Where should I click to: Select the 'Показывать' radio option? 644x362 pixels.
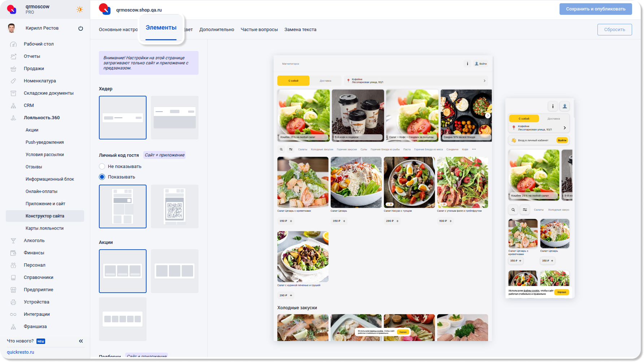pos(102,177)
